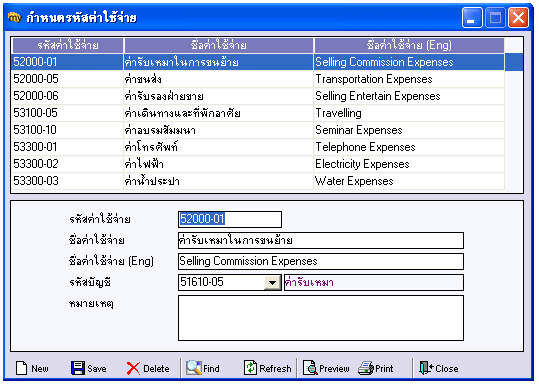Click the Seminar Expenses cell
This screenshot has height=384, width=539.
[409, 130]
